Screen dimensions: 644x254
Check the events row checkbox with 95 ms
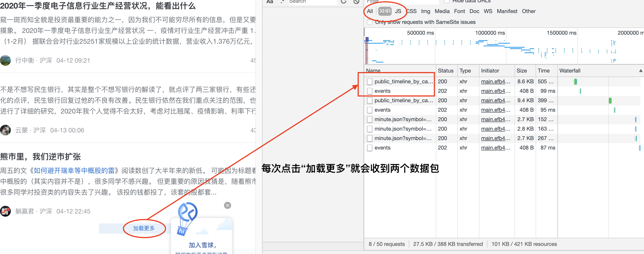point(369,110)
